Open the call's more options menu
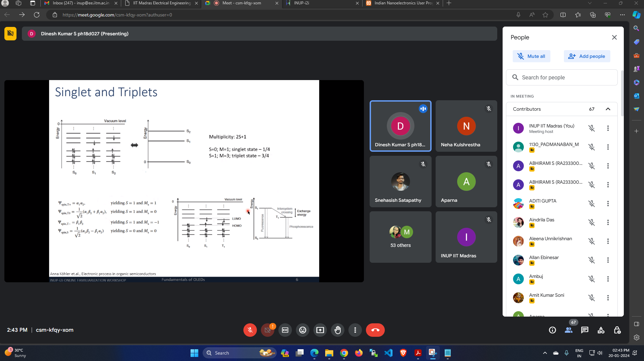Viewport: 644px width, 361px height. [355, 330]
